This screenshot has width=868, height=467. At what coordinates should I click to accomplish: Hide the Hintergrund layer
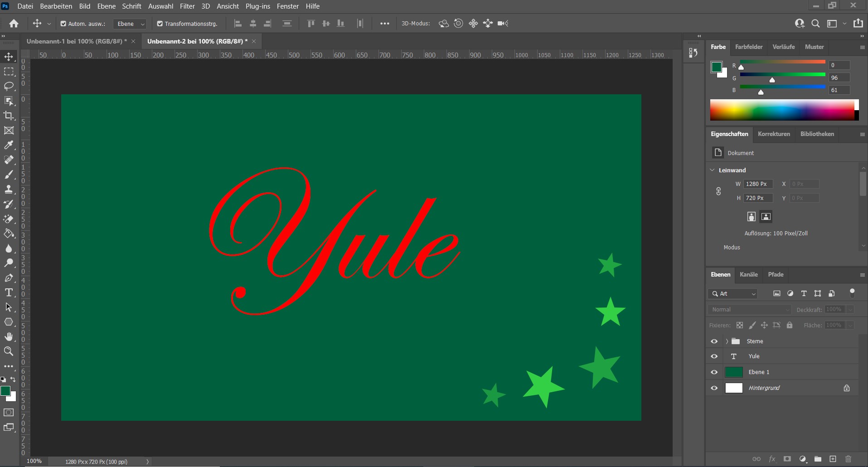[x=714, y=388]
